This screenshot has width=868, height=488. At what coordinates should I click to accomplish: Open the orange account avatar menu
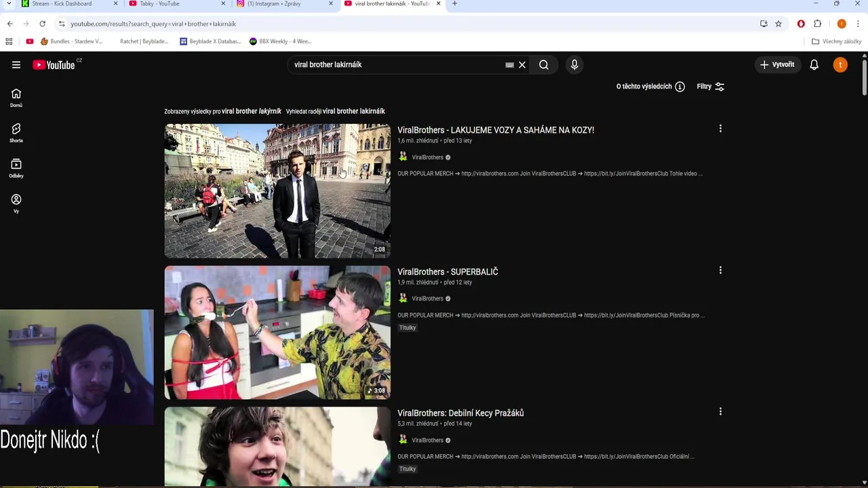pyautogui.click(x=840, y=65)
